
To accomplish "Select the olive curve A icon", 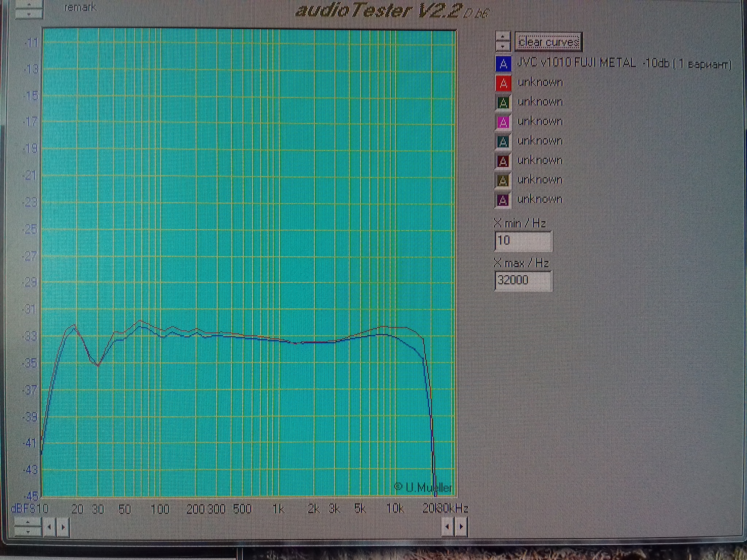I will click(x=503, y=180).
